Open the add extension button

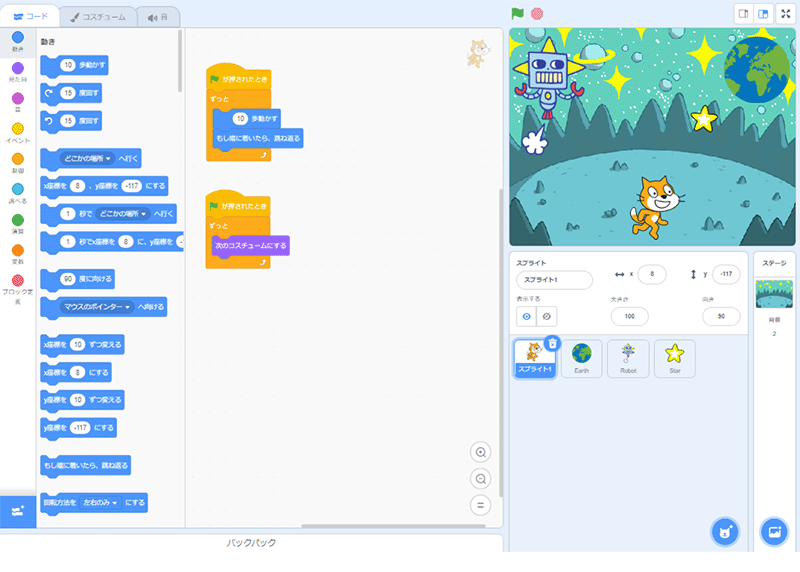[x=18, y=509]
